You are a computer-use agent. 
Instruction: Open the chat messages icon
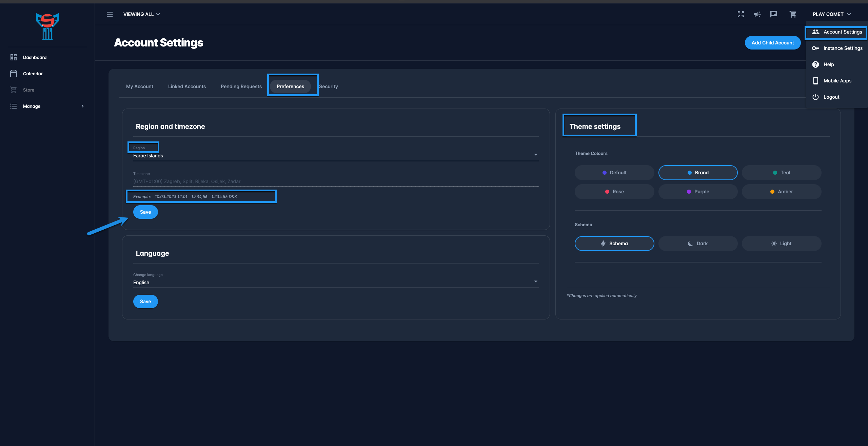pos(773,14)
